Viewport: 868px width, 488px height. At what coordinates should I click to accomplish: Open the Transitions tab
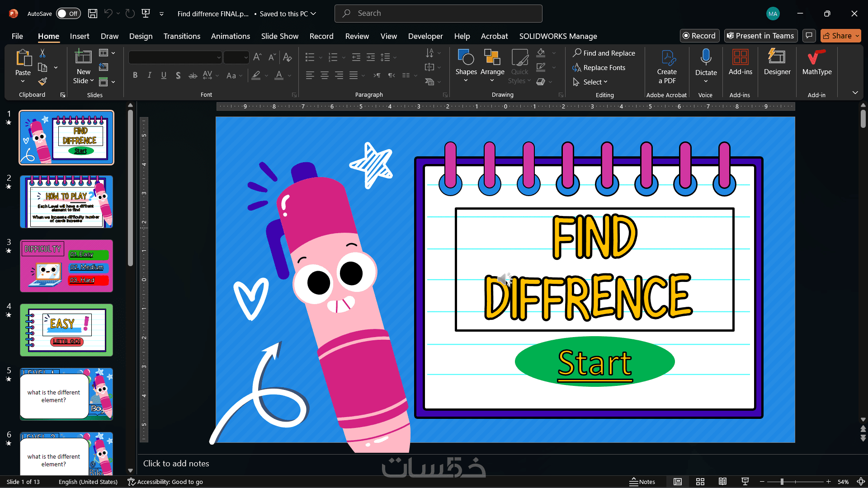[x=182, y=36]
